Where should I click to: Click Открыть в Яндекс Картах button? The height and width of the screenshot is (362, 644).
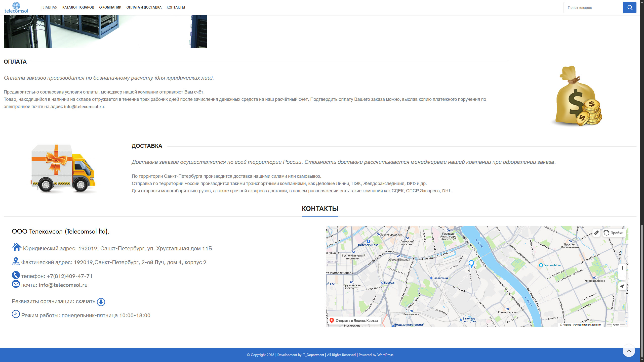(354, 321)
